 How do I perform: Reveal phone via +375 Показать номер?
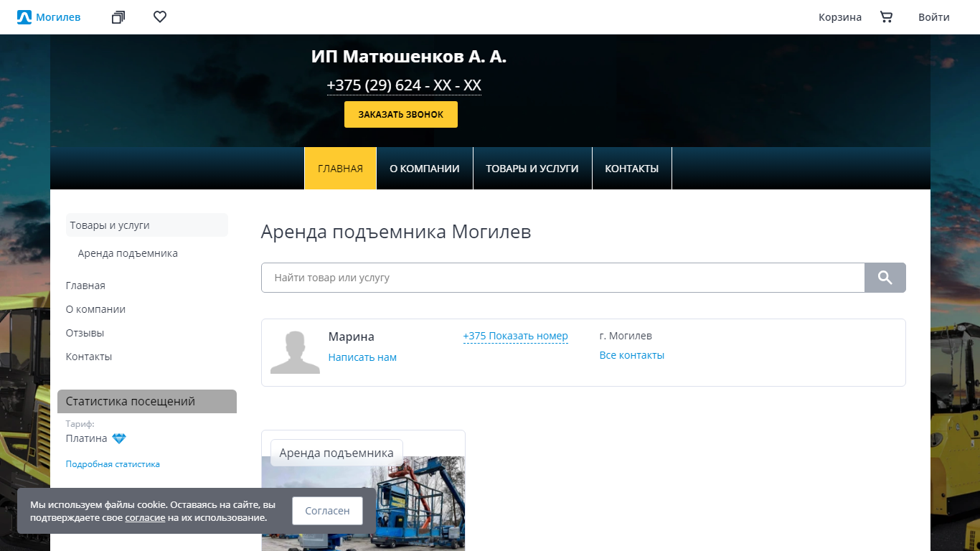516,336
